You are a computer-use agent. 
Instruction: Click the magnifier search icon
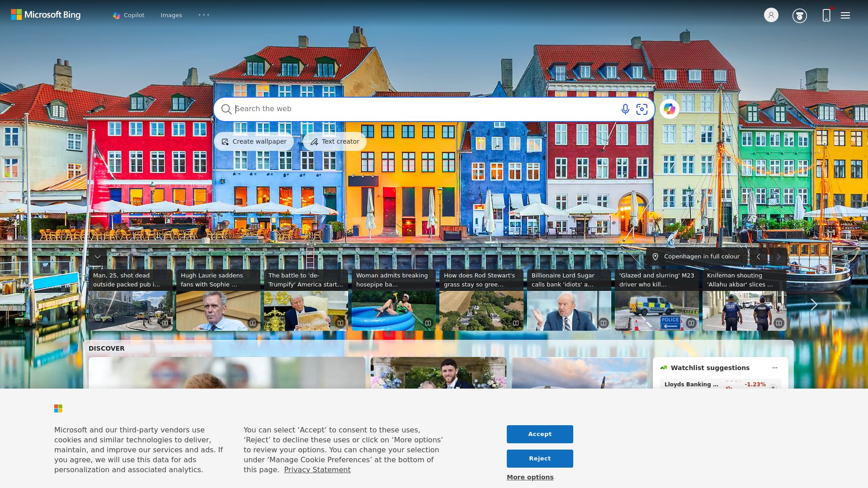[x=226, y=109]
